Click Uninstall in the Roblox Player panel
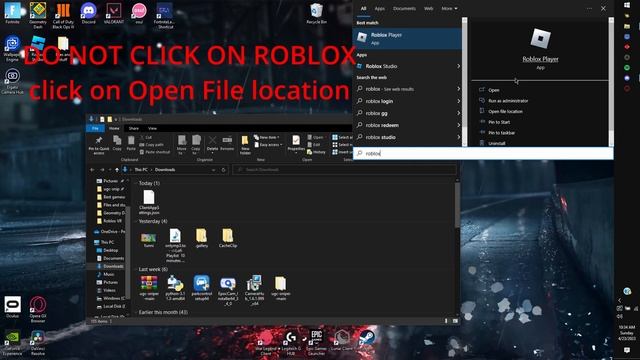The image size is (640, 360). click(496, 143)
